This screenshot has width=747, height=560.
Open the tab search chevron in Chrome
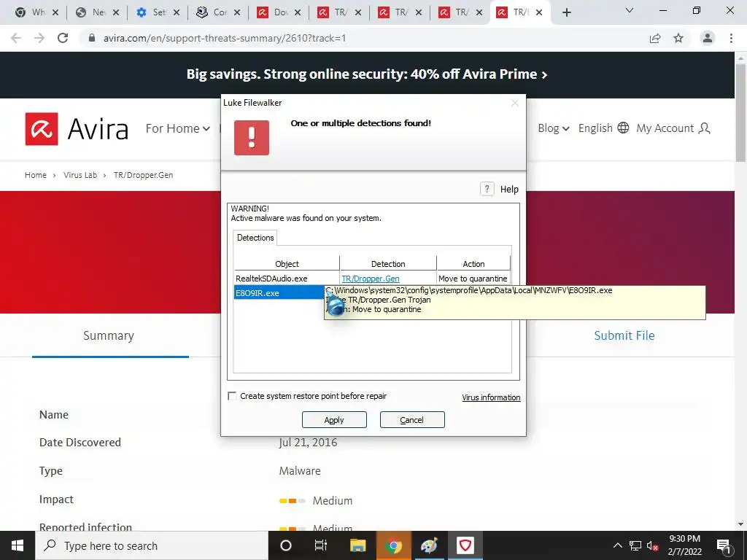tap(630, 10)
